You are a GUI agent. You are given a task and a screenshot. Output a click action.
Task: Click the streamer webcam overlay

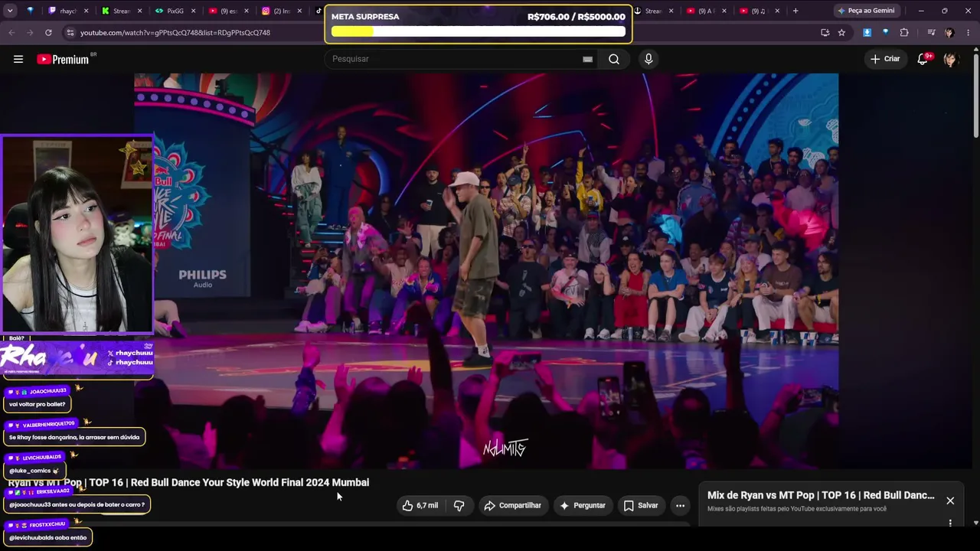click(x=77, y=234)
